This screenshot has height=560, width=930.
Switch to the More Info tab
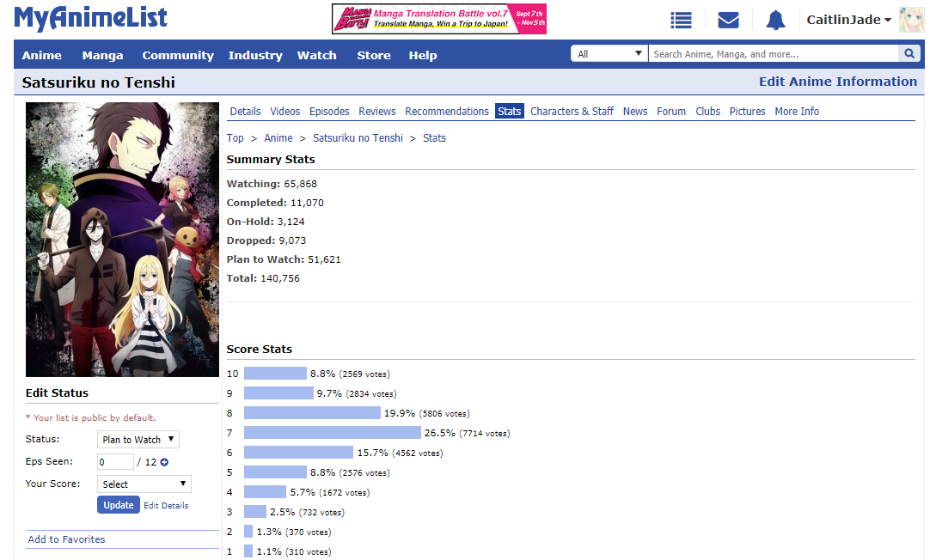[797, 112]
